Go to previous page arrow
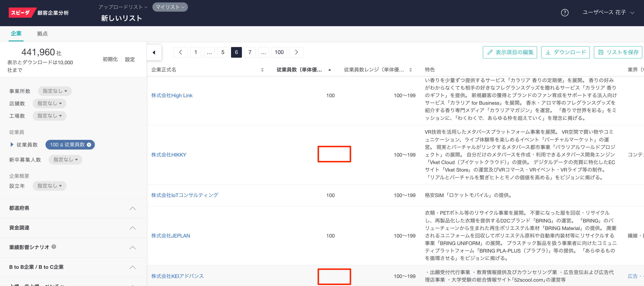Image resolution: width=644 pixels, height=286 pixels. (x=180, y=52)
